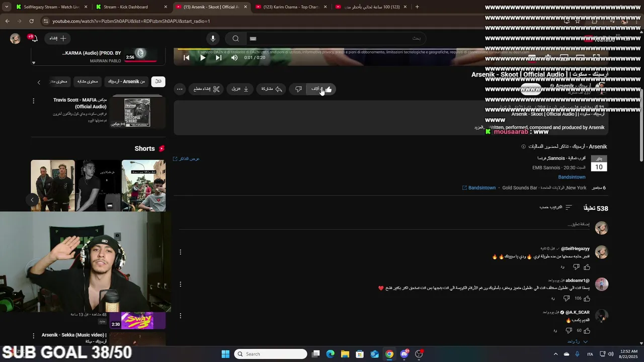
Task: Open Microsoft Edge from the taskbar
Action: [330, 354]
